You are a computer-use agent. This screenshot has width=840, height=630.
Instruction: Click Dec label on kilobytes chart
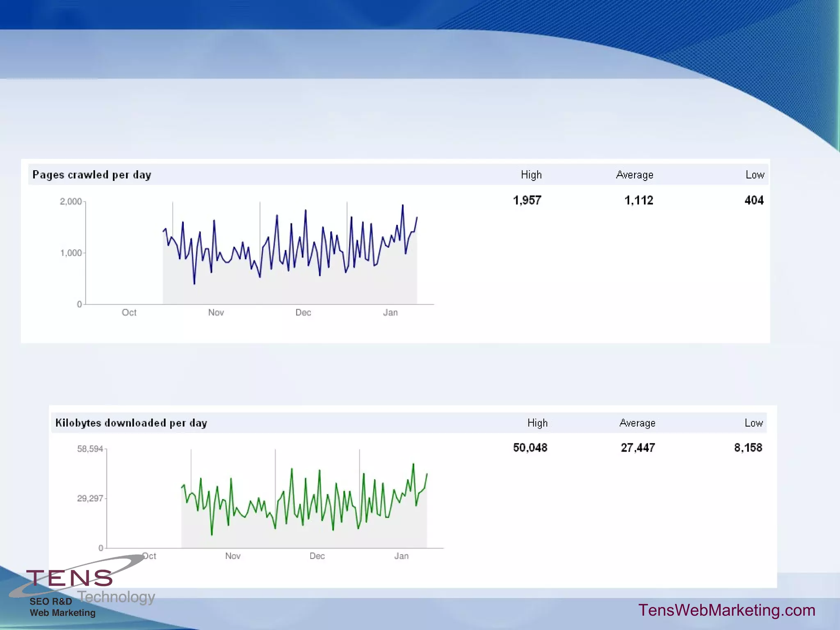click(317, 556)
